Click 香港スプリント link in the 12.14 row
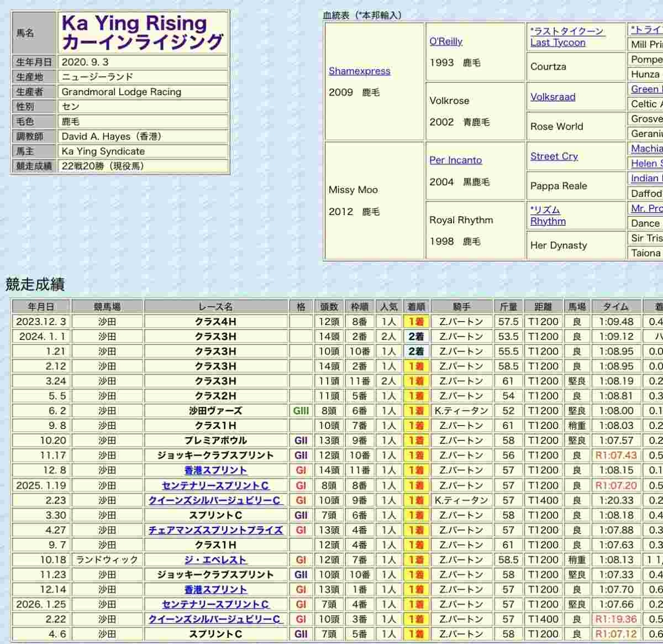Viewport: 663px width, 644px height. click(x=215, y=590)
